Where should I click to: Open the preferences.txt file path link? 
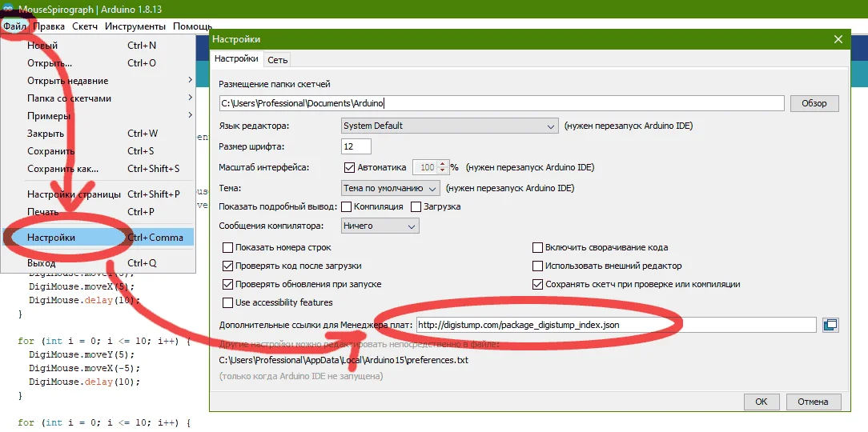(x=344, y=361)
